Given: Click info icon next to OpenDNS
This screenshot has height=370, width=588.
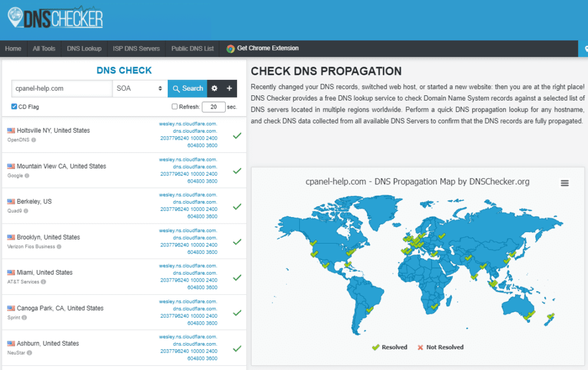Looking at the screenshot, I should click(33, 140).
